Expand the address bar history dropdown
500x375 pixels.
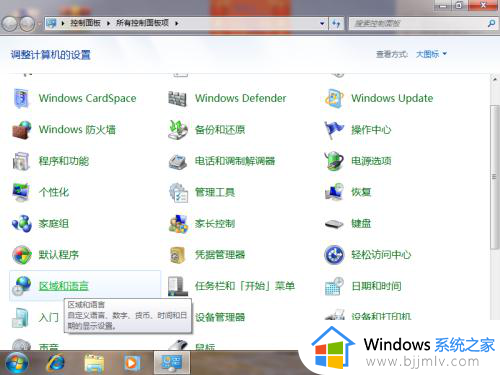click(x=322, y=23)
